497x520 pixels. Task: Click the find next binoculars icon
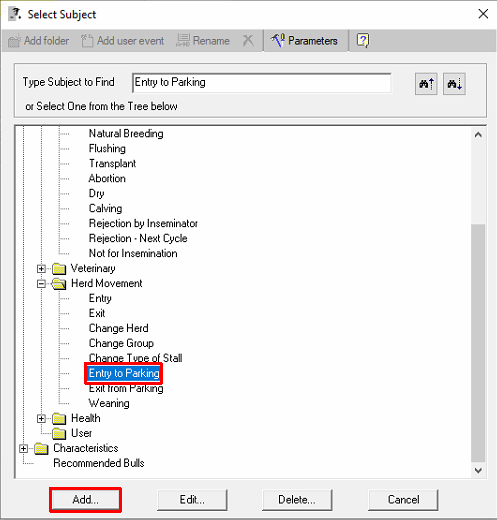click(454, 84)
